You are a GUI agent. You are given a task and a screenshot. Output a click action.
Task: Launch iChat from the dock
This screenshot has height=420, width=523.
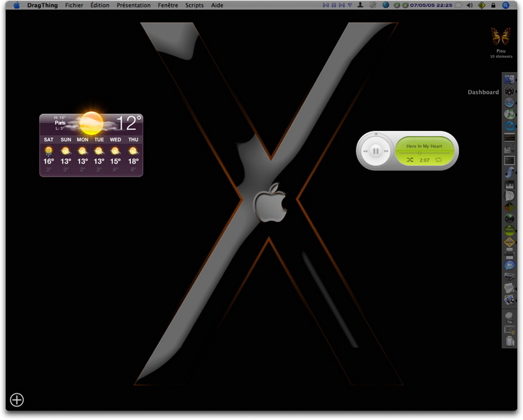click(x=509, y=266)
